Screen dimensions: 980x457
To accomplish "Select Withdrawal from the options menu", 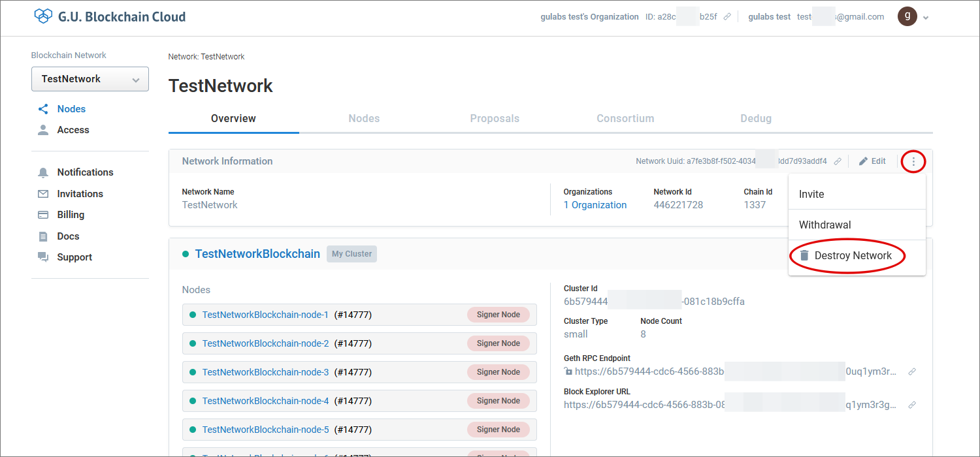I will [x=825, y=225].
